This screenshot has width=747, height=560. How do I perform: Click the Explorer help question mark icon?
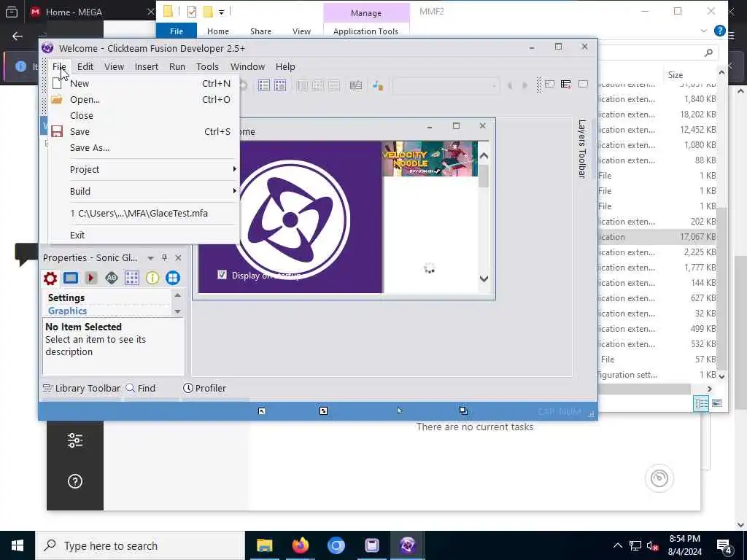click(x=720, y=31)
